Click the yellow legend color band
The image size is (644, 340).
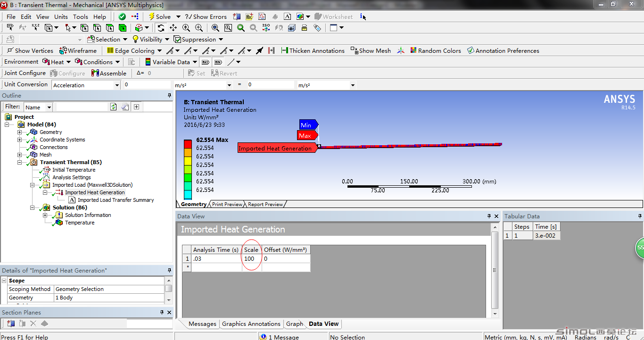188,161
